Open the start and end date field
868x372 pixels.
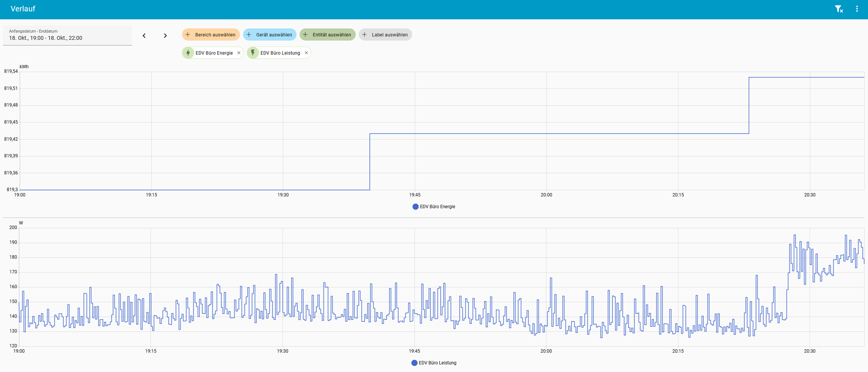pyautogui.click(x=67, y=35)
